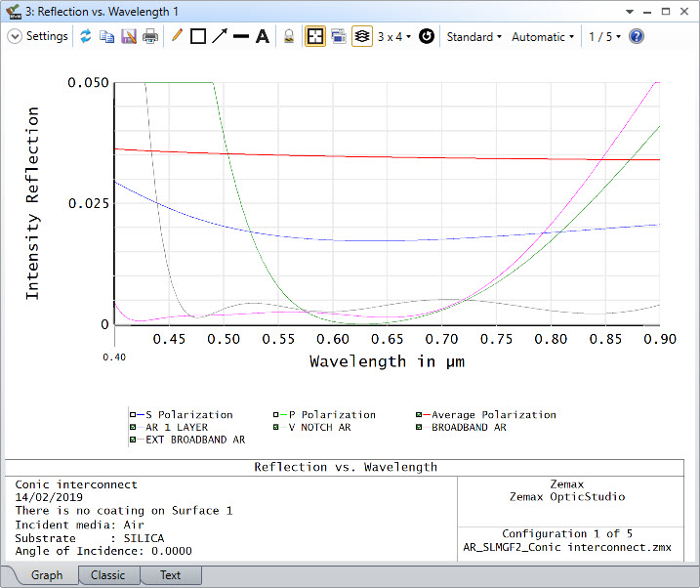This screenshot has height=588, width=700.
Task: Click the blue S Polarization line swatch
Action: click(x=141, y=415)
